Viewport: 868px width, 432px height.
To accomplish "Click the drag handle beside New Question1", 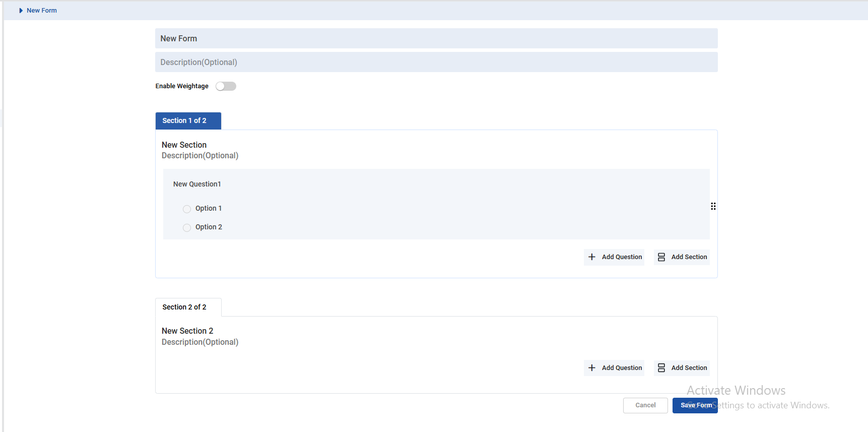I will tap(713, 206).
